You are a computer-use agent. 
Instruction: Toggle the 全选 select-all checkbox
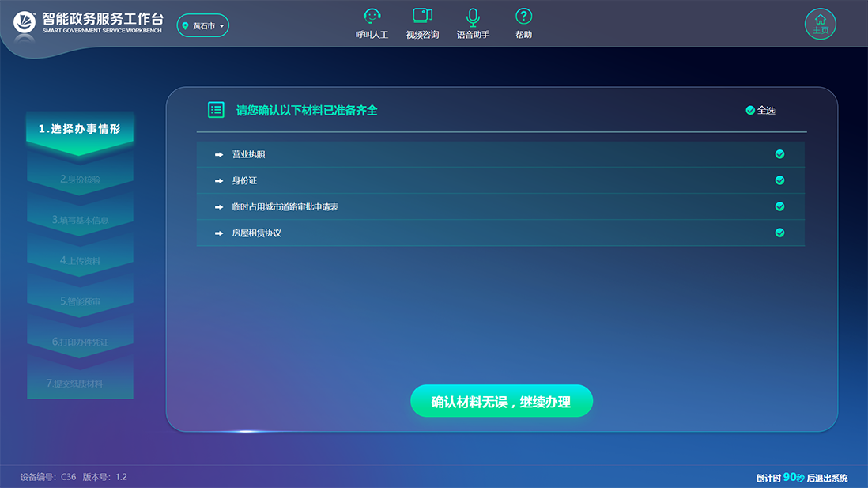point(750,111)
